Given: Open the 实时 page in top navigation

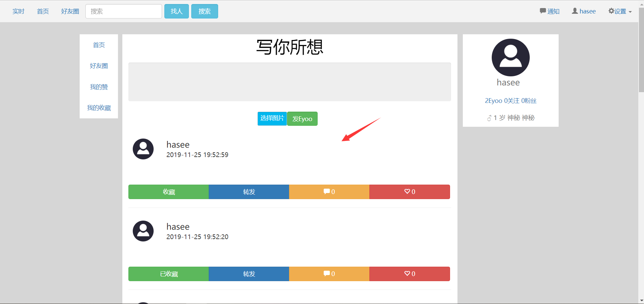Looking at the screenshot, I should (x=18, y=11).
